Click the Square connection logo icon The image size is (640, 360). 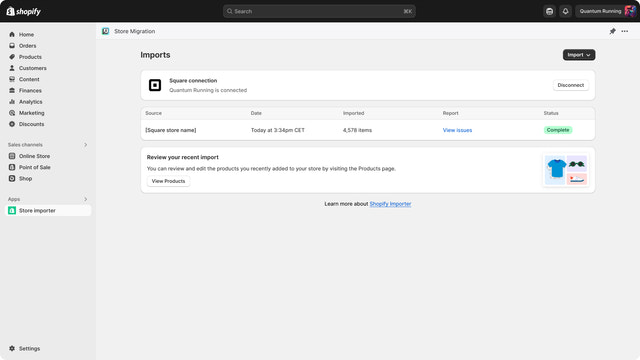pos(155,85)
